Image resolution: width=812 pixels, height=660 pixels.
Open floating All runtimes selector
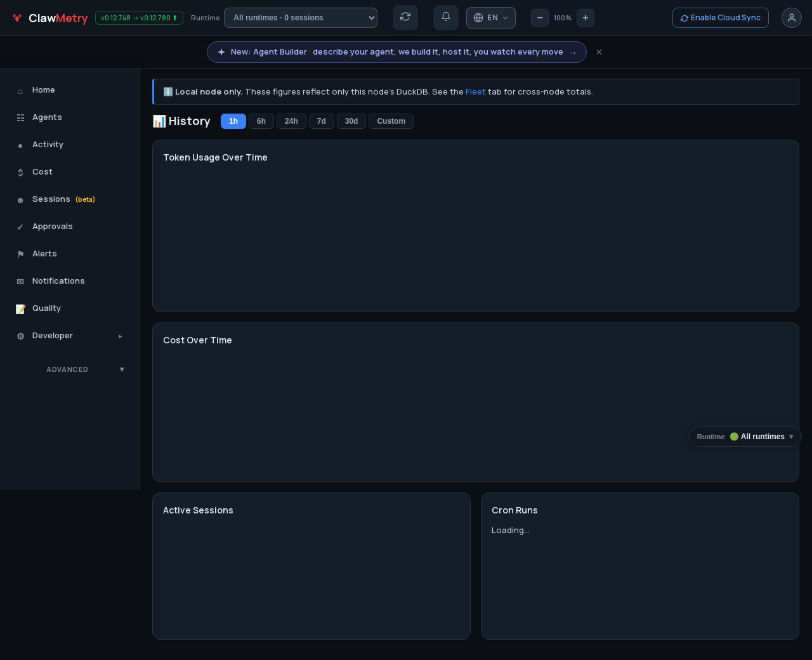pyautogui.click(x=745, y=437)
